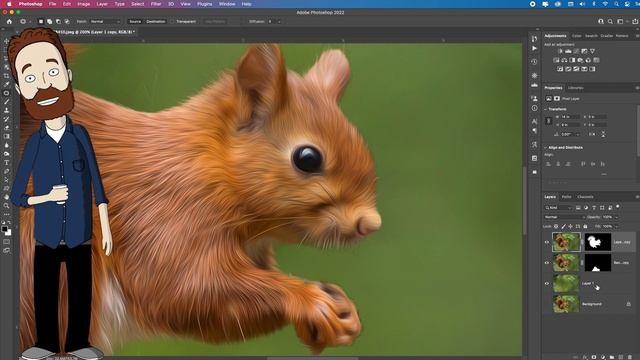Switch to the Libraries tab
This screenshot has height=360, width=640.
click(576, 88)
